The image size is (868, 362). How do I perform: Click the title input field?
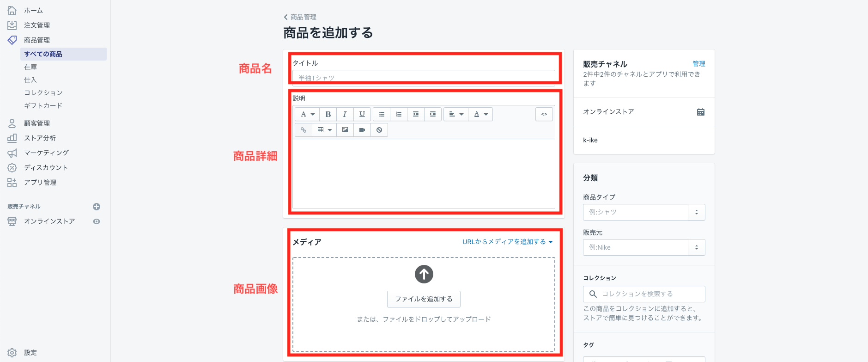[x=424, y=78]
